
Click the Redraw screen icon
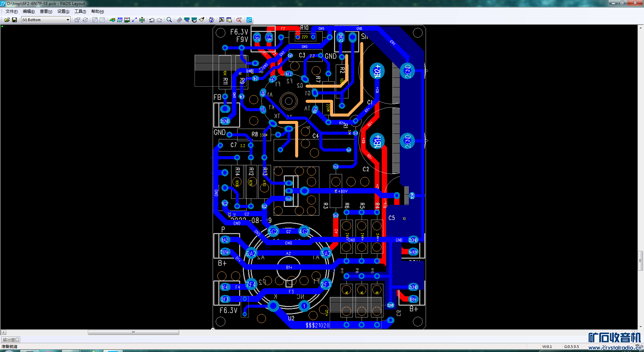pos(194,20)
